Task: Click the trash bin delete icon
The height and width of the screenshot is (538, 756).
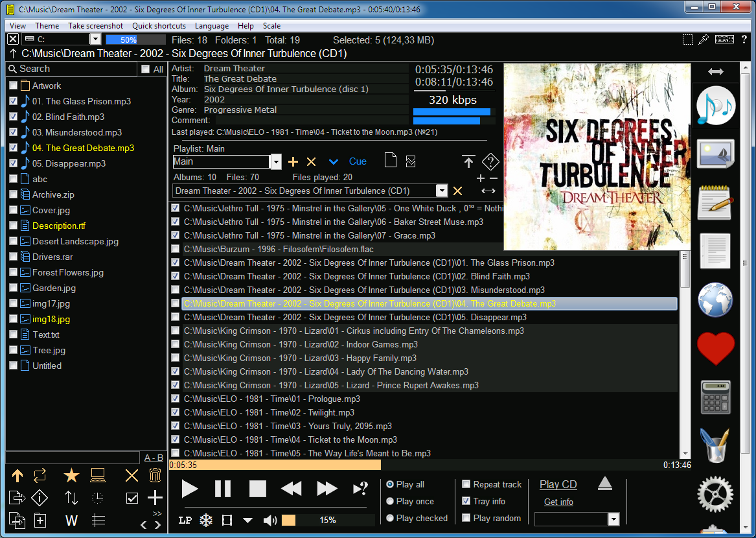Action: click(155, 476)
